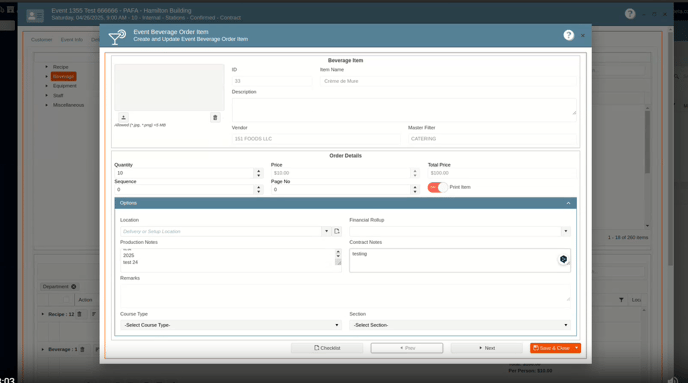Increase Page No with up arrow

415,187
